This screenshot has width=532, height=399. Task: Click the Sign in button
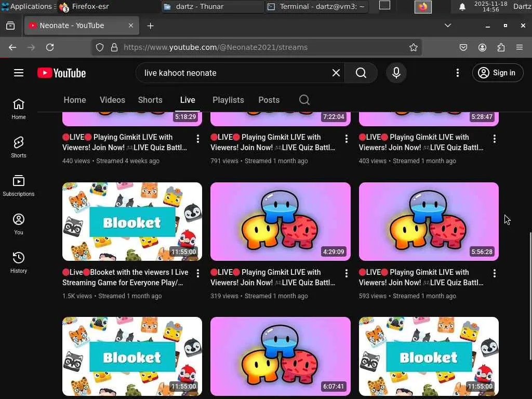coord(497,73)
